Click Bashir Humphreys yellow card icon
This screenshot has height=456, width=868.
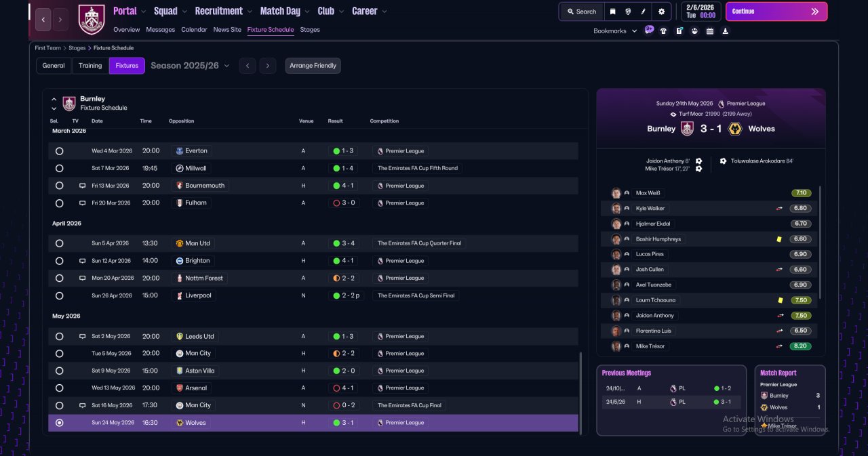tap(780, 239)
